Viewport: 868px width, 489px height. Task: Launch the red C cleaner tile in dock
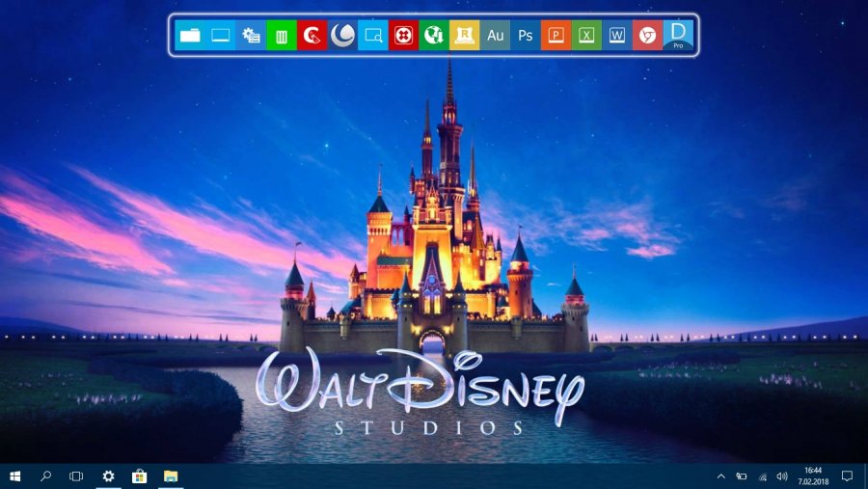click(312, 36)
